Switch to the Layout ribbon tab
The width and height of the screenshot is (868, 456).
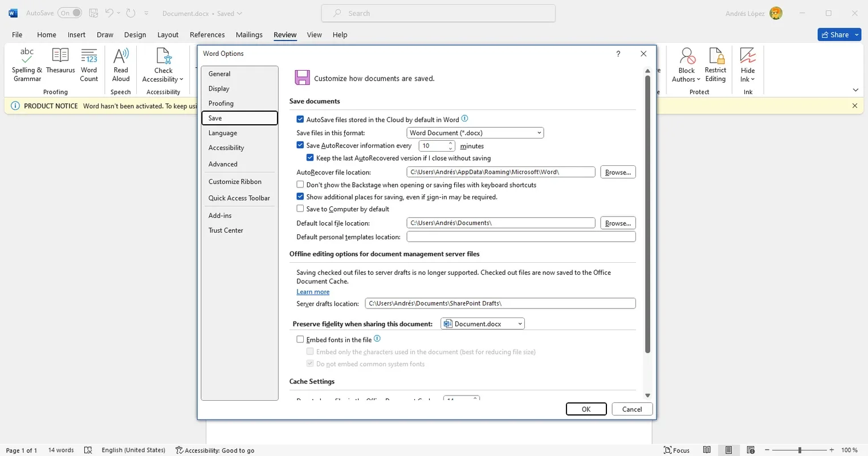coord(168,35)
